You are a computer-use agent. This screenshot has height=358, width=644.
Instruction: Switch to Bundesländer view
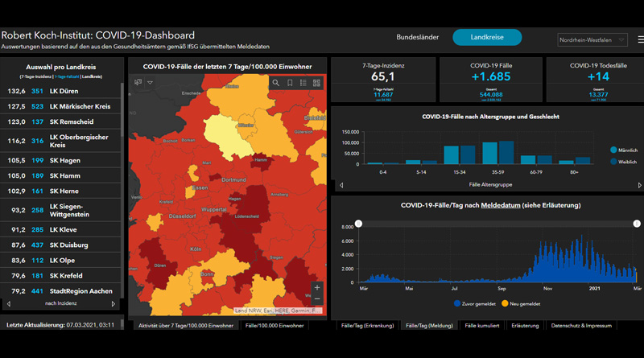[x=417, y=37]
